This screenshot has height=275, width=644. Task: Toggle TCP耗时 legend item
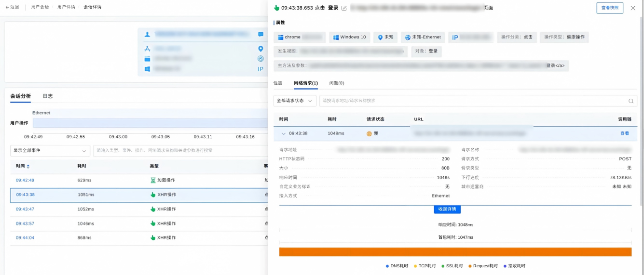tap(425, 266)
